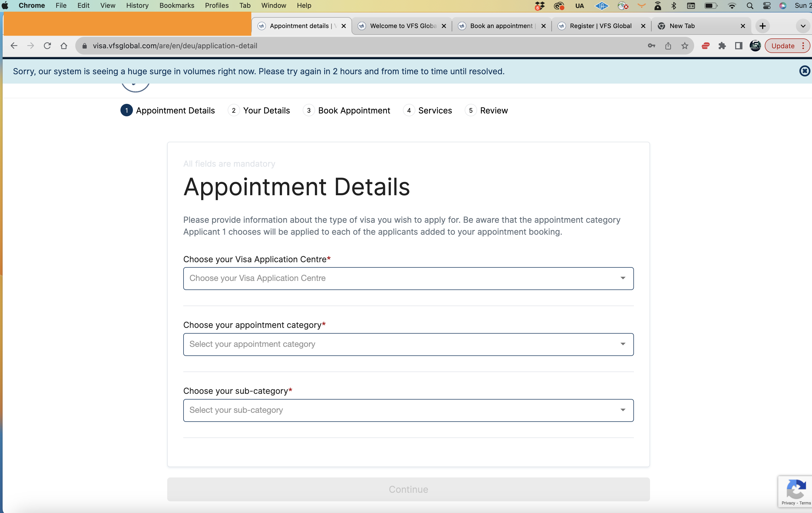Expand the Visa Application Centre dropdown
This screenshot has width=812, height=513.
tap(408, 278)
